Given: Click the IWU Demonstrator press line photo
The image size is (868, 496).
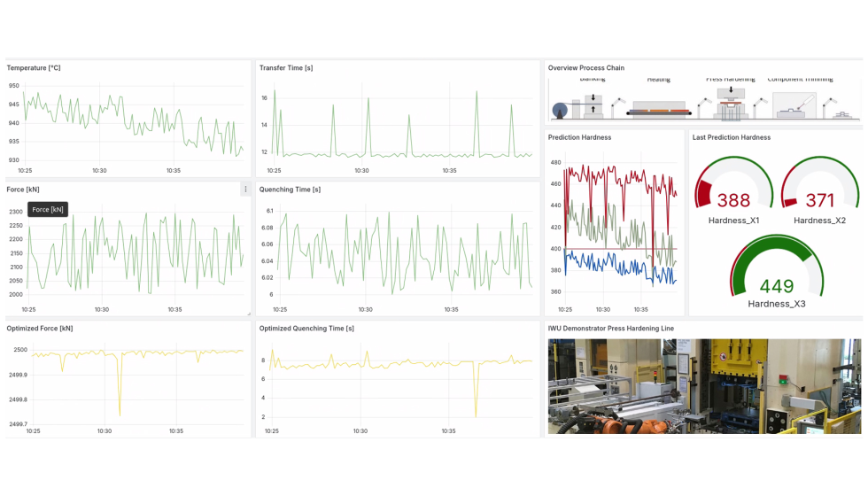Looking at the screenshot, I should point(704,385).
